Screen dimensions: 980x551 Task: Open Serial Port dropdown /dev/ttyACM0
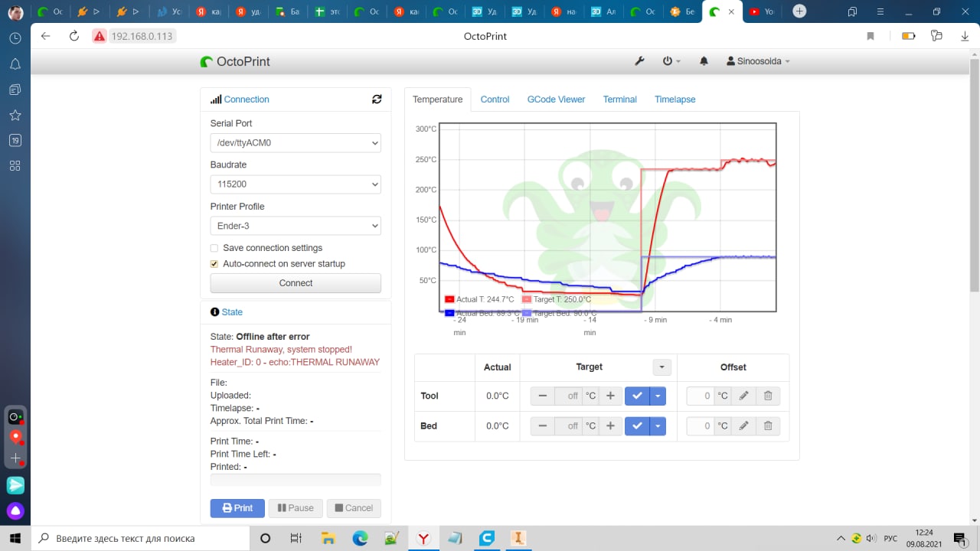pos(296,142)
